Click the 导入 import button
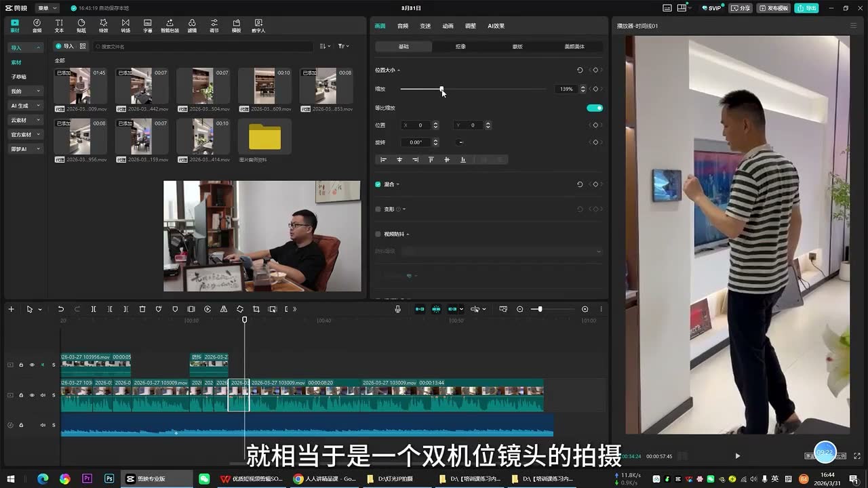Screen dimensions: 868x488 (65, 46)
